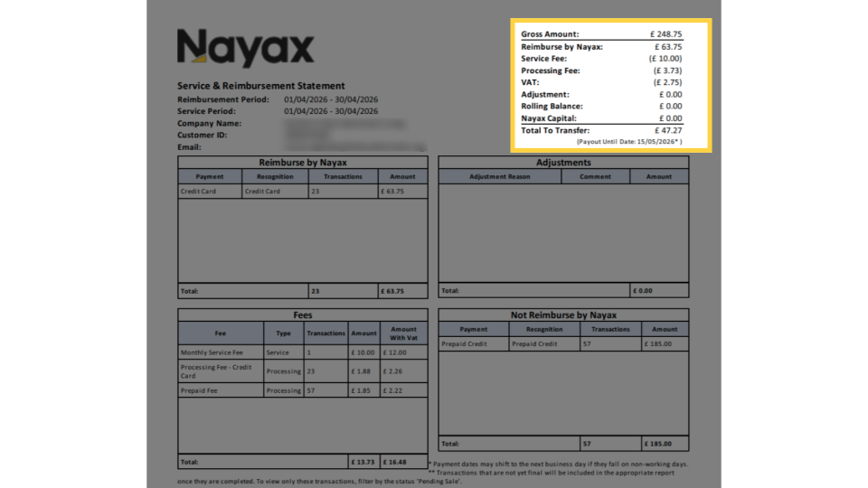Select the (£ 10.00) service fee value
Screen dimensions: 868x488
click(x=665, y=59)
